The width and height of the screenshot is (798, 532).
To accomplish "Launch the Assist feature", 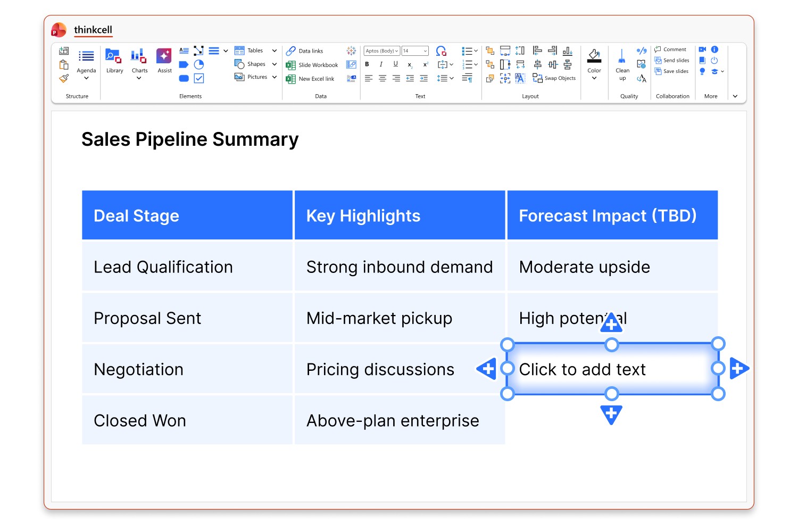I will (164, 61).
